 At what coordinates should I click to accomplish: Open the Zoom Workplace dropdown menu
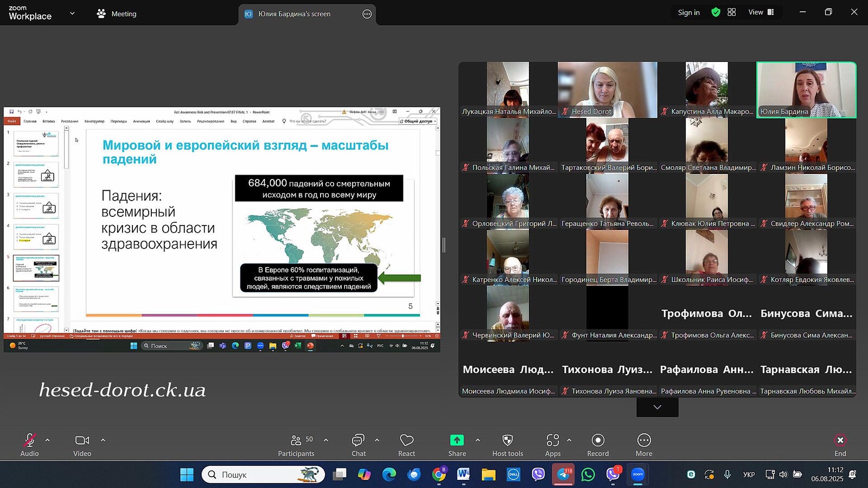(x=72, y=14)
